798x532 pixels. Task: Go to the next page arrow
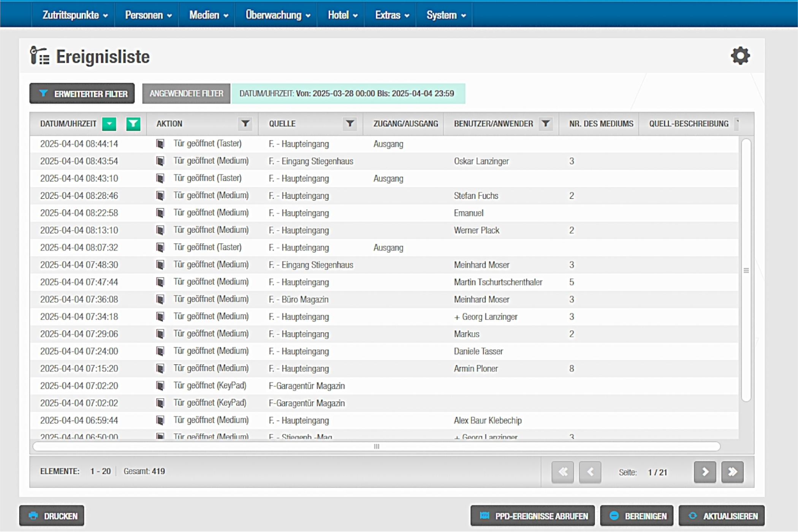tap(705, 472)
